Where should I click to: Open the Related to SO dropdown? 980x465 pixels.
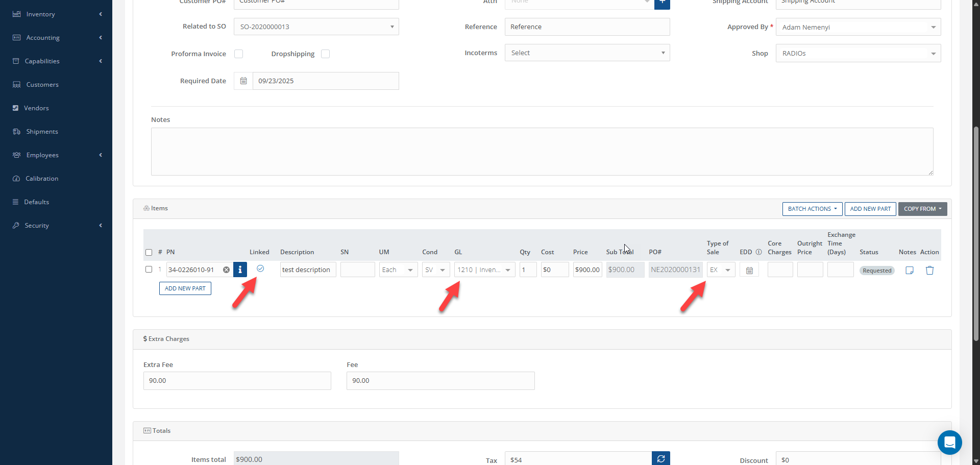coord(316,27)
